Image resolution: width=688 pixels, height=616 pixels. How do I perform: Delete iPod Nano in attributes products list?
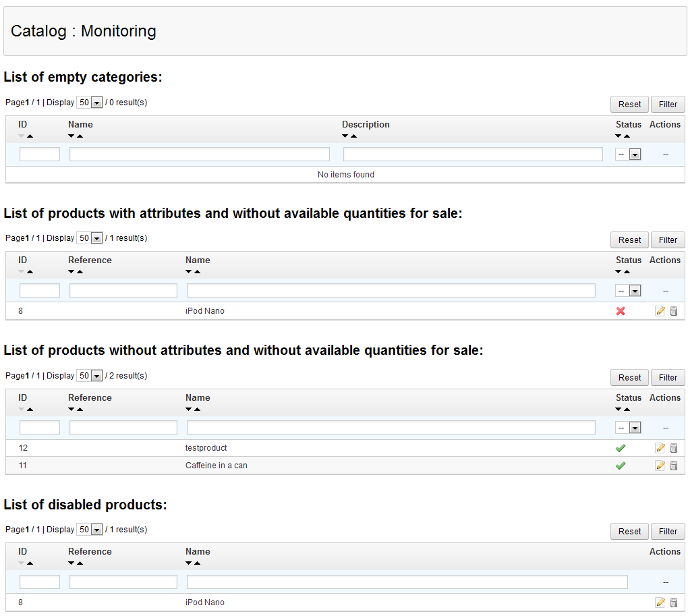673,311
